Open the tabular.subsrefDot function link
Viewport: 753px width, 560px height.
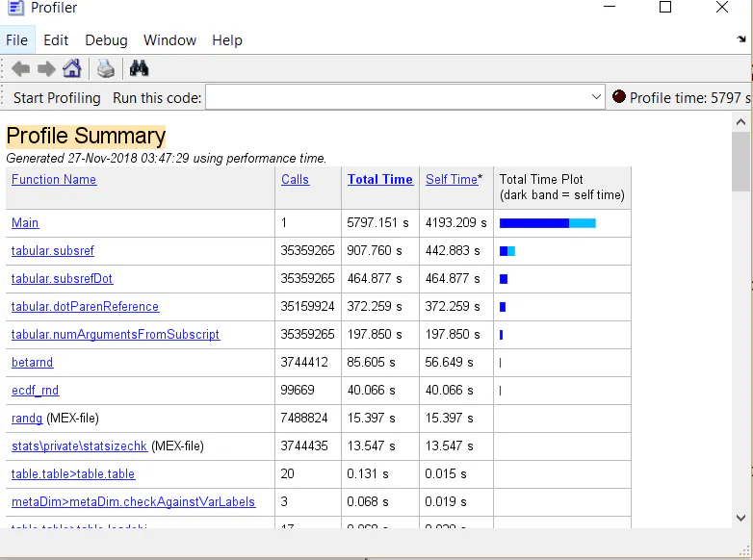pos(62,278)
